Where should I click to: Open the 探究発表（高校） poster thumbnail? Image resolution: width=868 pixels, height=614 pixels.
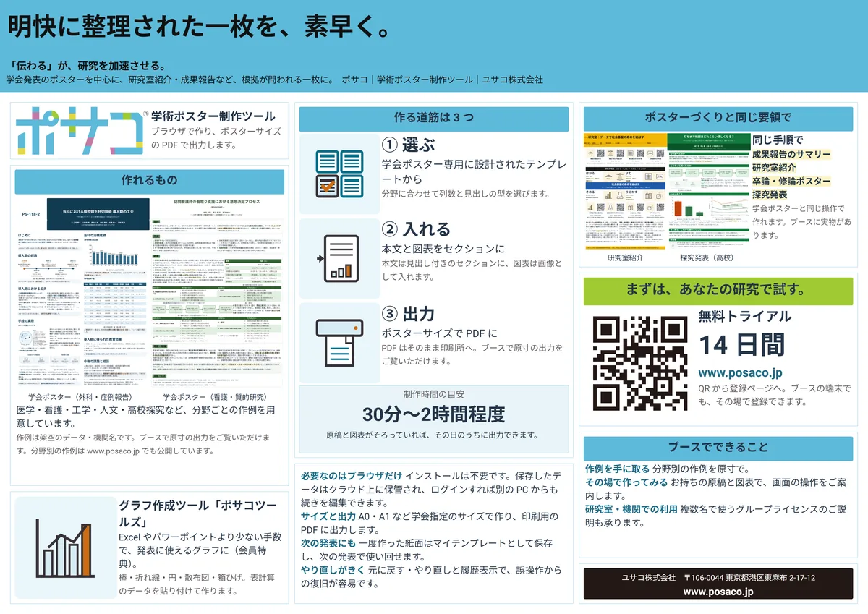708,190
